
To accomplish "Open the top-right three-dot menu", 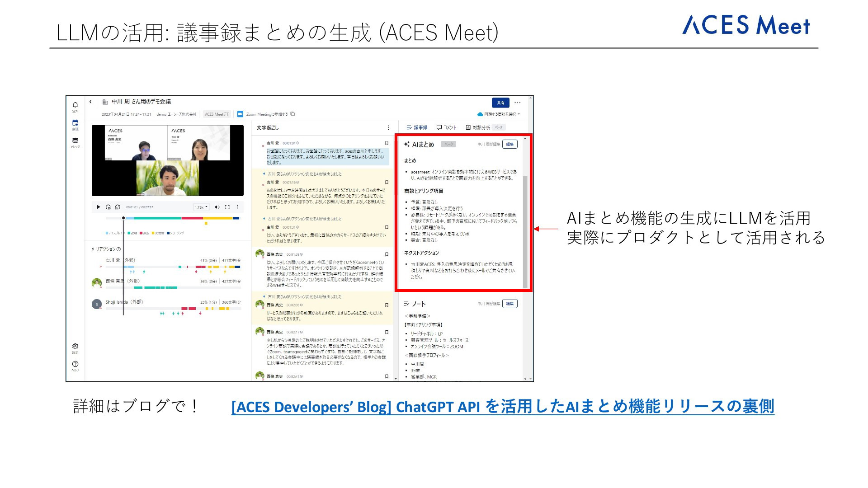I will (x=518, y=103).
